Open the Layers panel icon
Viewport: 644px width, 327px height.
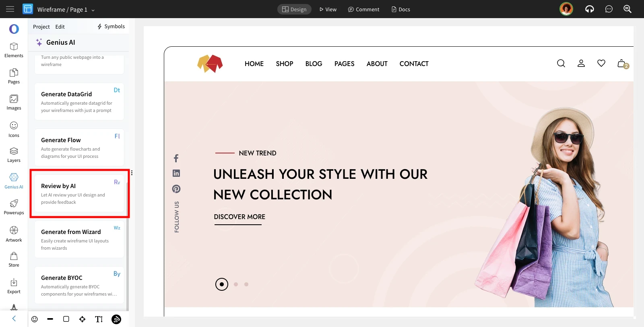tap(14, 151)
